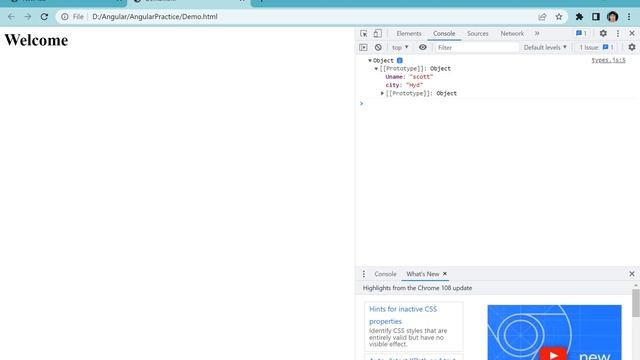Go forward to the next page
Image resolution: width=640 pixels, height=360 pixels.
click(x=28, y=17)
